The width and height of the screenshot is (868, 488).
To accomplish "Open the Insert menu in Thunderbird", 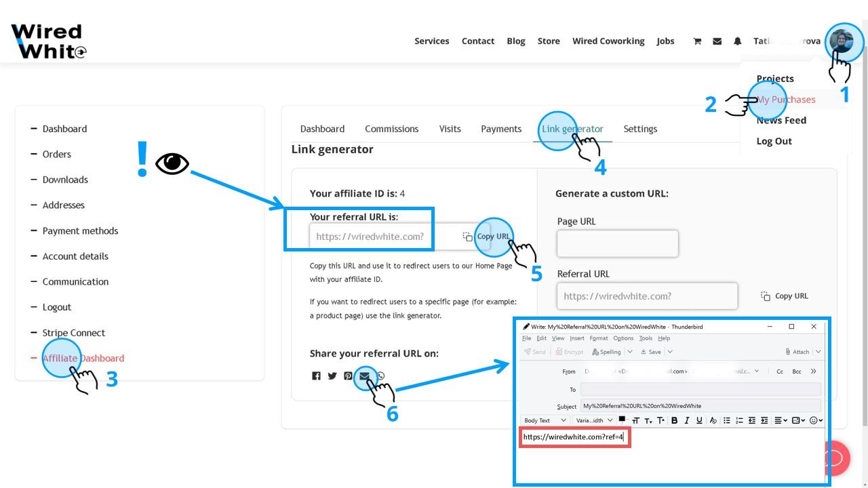I will [577, 338].
